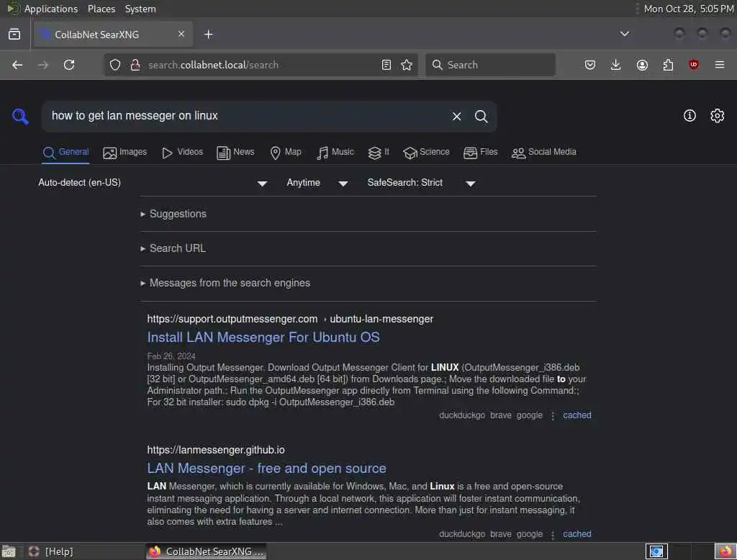737x560 pixels.
Task: Open the list all tabs chevron
Action: 625,34
